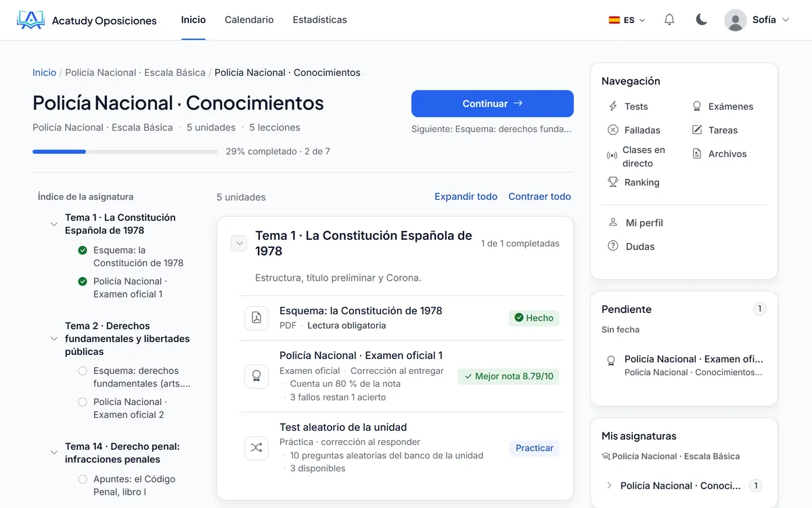Click the graduation cap icon in Mis asignaturas
812x508 pixels.
[x=606, y=457]
